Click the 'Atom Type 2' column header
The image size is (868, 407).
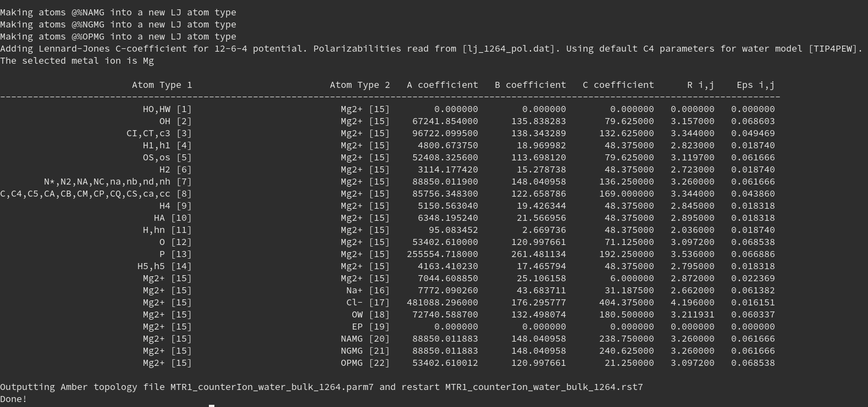360,85
